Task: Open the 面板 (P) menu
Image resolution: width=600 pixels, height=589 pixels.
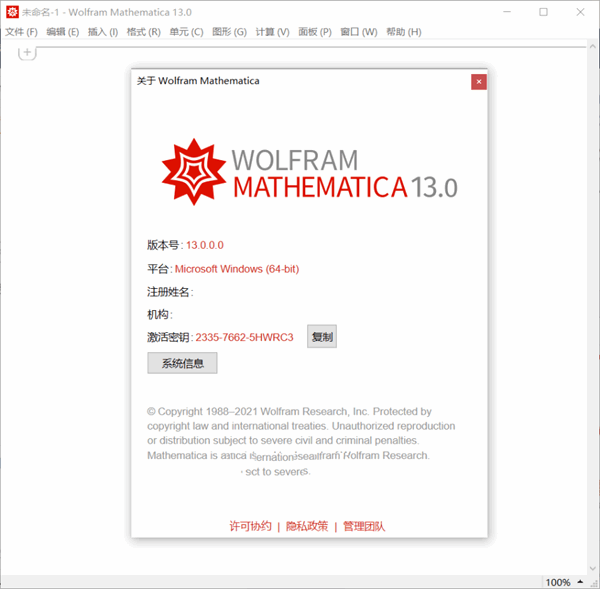Action: tap(315, 32)
